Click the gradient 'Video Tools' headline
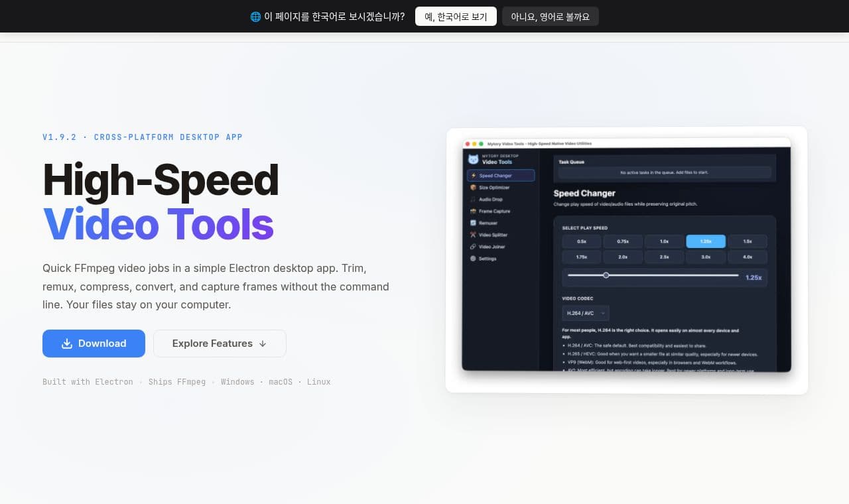The image size is (849, 504). pyautogui.click(x=159, y=224)
